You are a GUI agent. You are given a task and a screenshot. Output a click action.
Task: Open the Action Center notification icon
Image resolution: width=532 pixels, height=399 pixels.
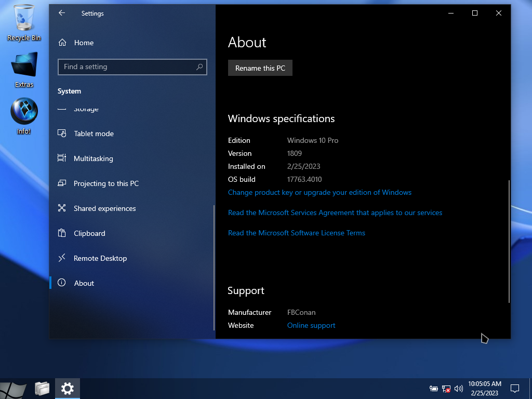515,389
